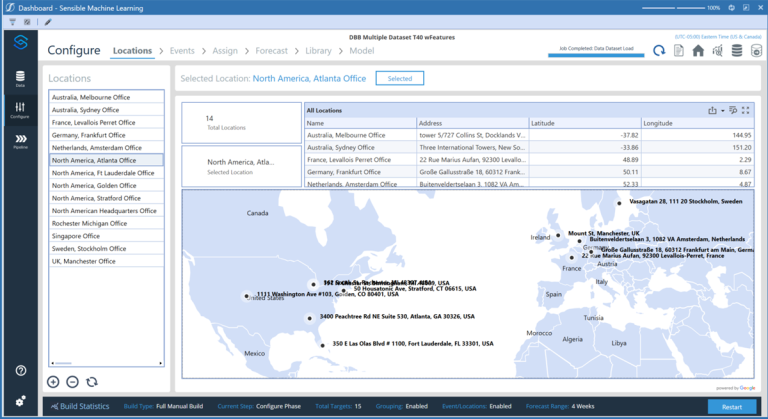Click the Build Statistics label
The height and width of the screenshot is (419, 768).
(85, 406)
